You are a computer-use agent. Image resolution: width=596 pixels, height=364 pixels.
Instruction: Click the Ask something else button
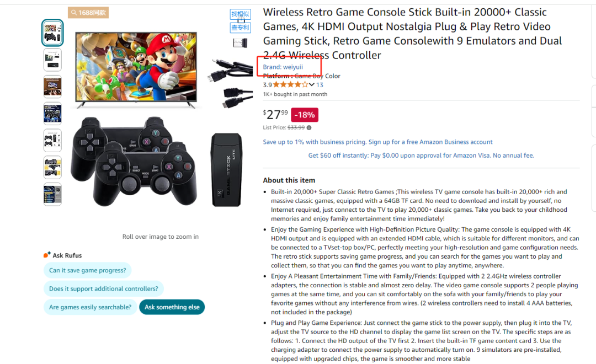(x=172, y=307)
